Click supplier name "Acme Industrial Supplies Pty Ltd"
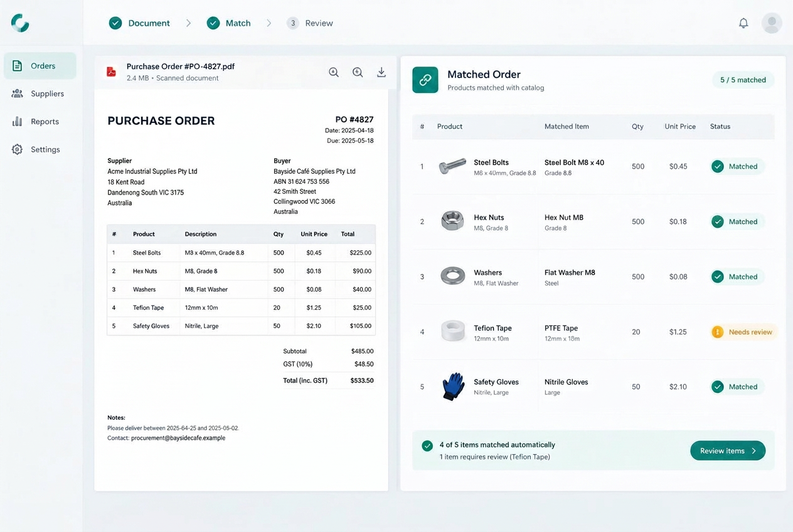This screenshot has height=532, width=793. click(152, 171)
